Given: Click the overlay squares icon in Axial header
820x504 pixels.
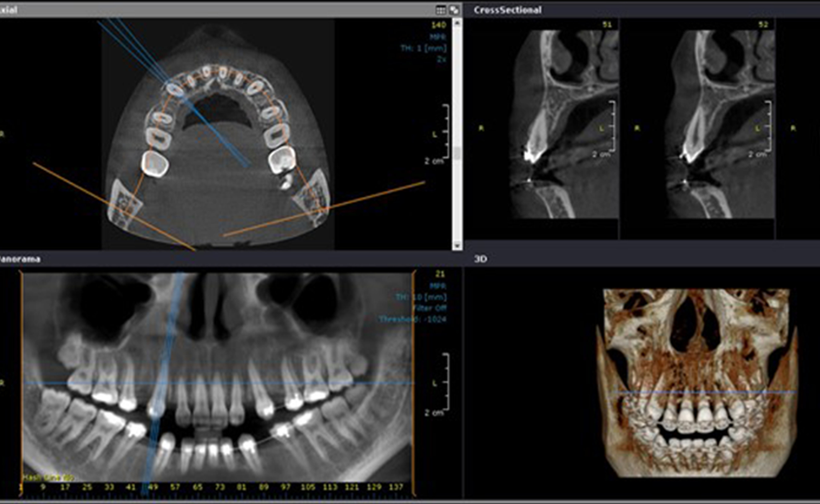Looking at the screenshot, I should pyautogui.click(x=454, y=10).
